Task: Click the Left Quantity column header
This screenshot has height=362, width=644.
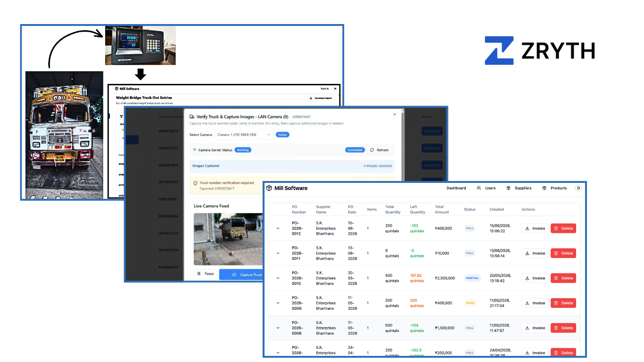Action: [418, 209]
